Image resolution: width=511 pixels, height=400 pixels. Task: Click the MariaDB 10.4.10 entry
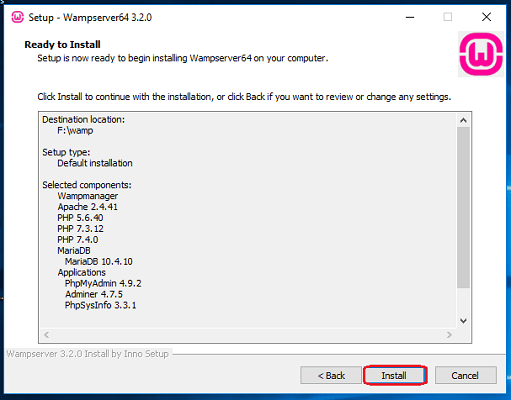(x=99, y=261)
